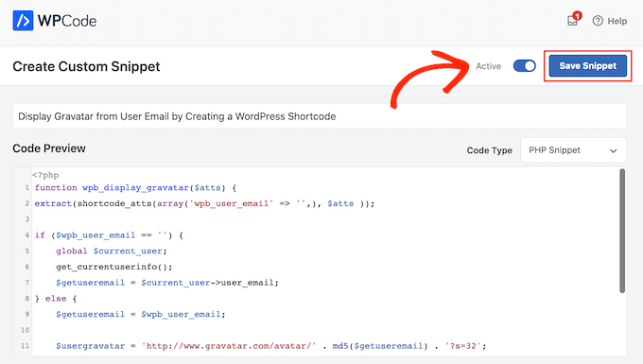Viewport: 643px width, 364px height.
Task: Click the '$getuseremail = $wpb_user_email;' line
Action: pos(141,315)
